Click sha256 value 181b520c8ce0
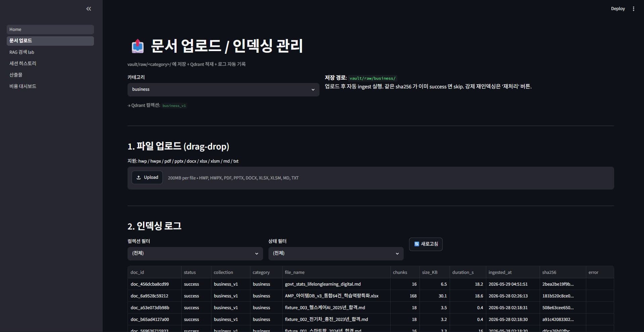Viewport: 644px width, 332px height. (563, 296)
